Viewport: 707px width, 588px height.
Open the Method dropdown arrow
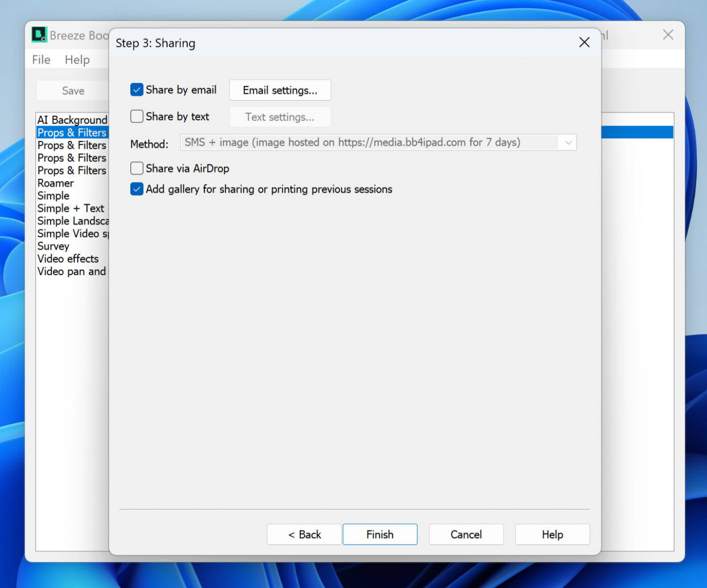pyautogui.click(x=568, y=143)
